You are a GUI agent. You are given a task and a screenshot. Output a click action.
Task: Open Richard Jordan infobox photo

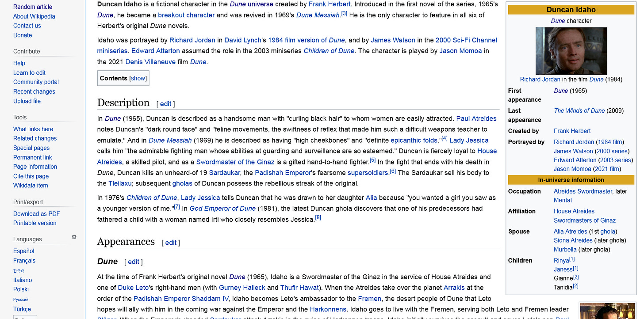click(x=571, y=51)
